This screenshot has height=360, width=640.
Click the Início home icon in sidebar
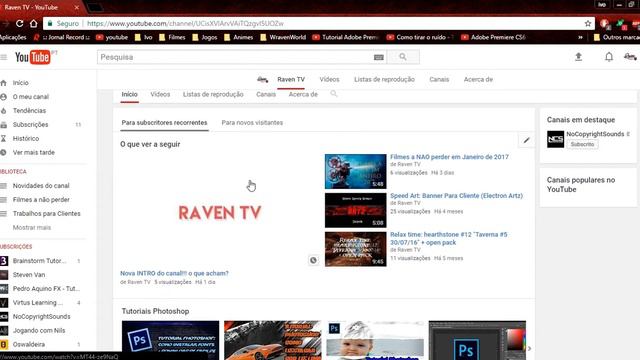(x=4, y=83)
